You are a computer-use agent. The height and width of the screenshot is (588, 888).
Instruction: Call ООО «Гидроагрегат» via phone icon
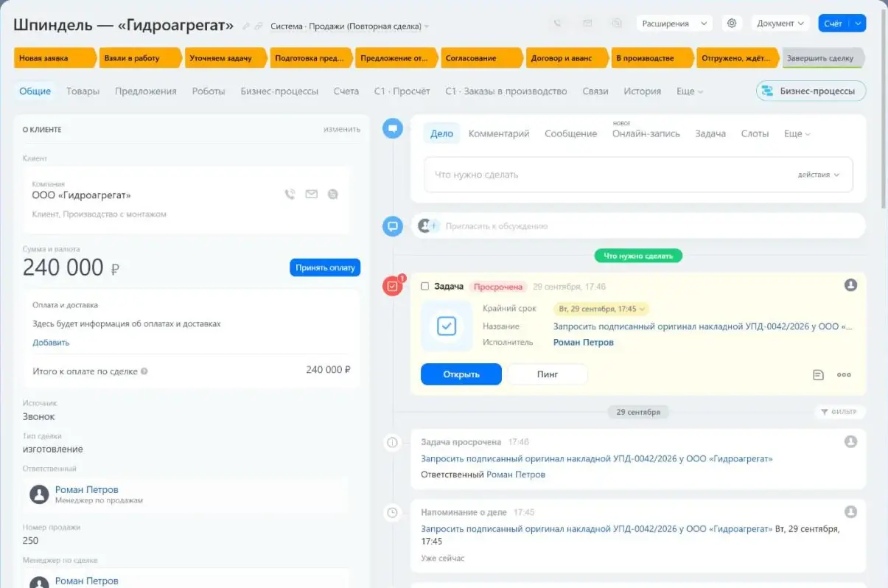coord(290,195)
